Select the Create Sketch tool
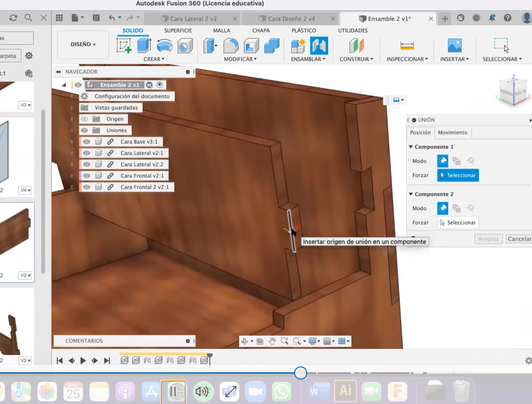The image size is (532, 404). (x=124, y=46)
